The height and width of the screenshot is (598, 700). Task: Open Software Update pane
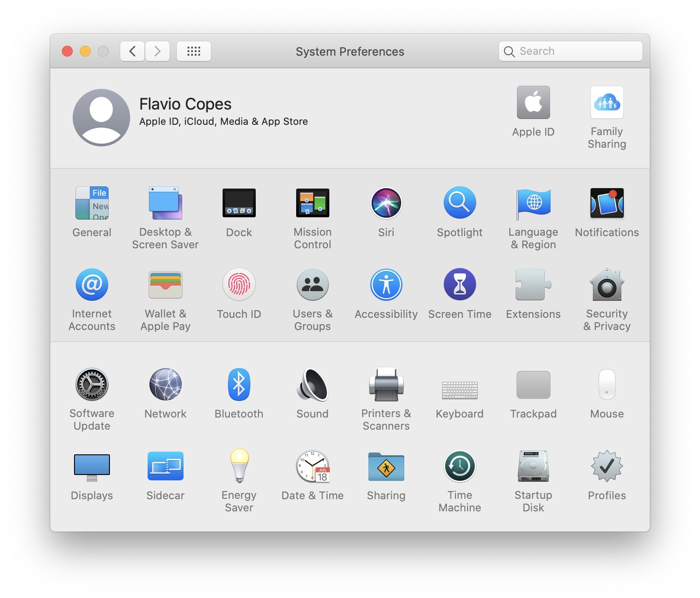[92, 385]
